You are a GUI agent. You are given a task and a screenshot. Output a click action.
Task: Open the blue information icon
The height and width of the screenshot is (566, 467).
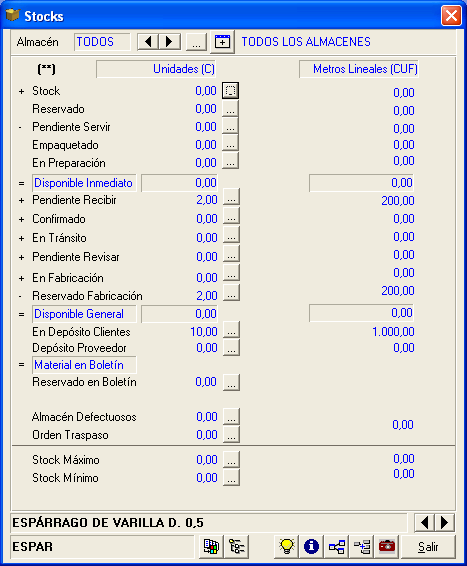pos(311,547)
